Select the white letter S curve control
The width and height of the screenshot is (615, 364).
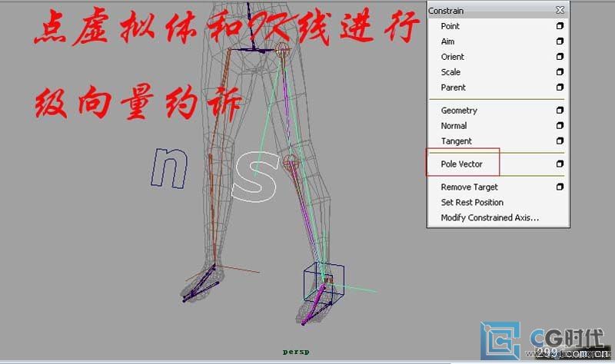[255, 177]
